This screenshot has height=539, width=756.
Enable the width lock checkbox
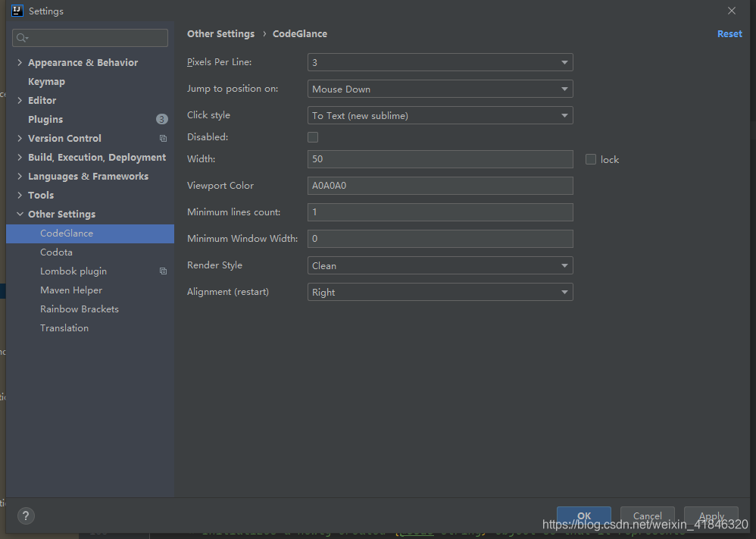point(591,159)
